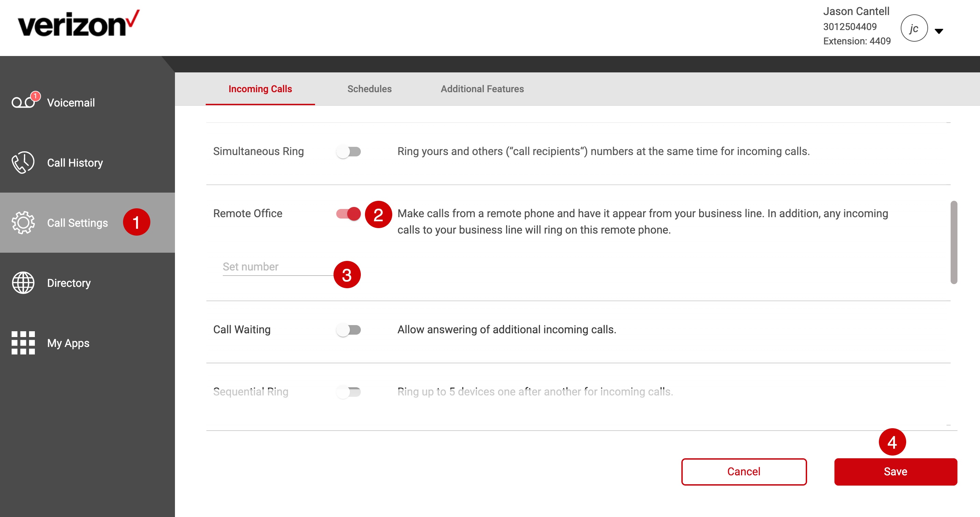Open My Apps from the sidebar

[x=87, y=343]
